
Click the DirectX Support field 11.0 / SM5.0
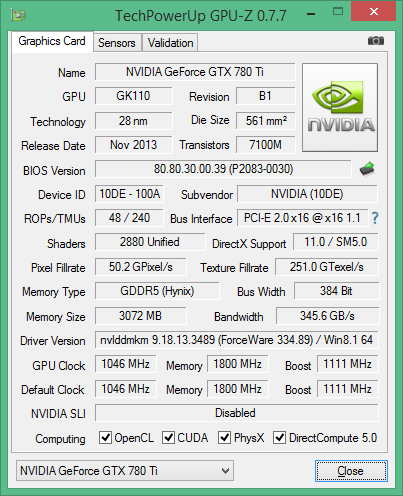tap(336, 242)
